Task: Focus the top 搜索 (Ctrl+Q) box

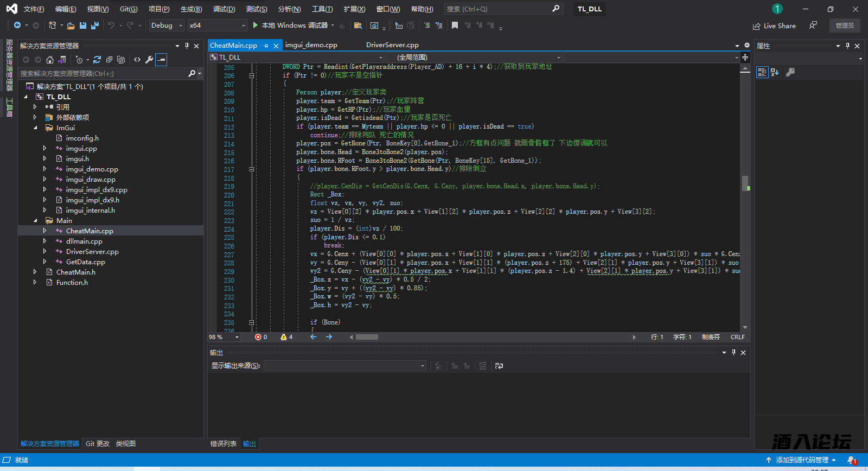Action: coord(503,9)
